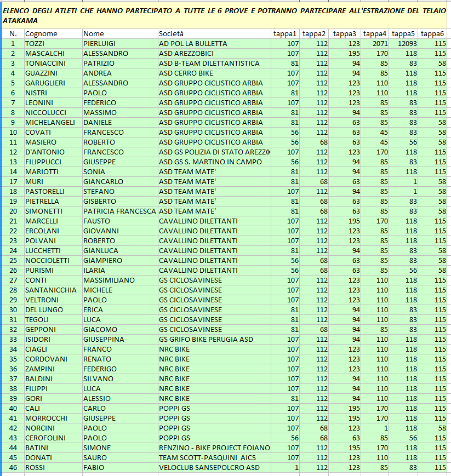Click the Società column header
Image resolution: width=451 pixels, height=476 pixels.
click(214, 34)
